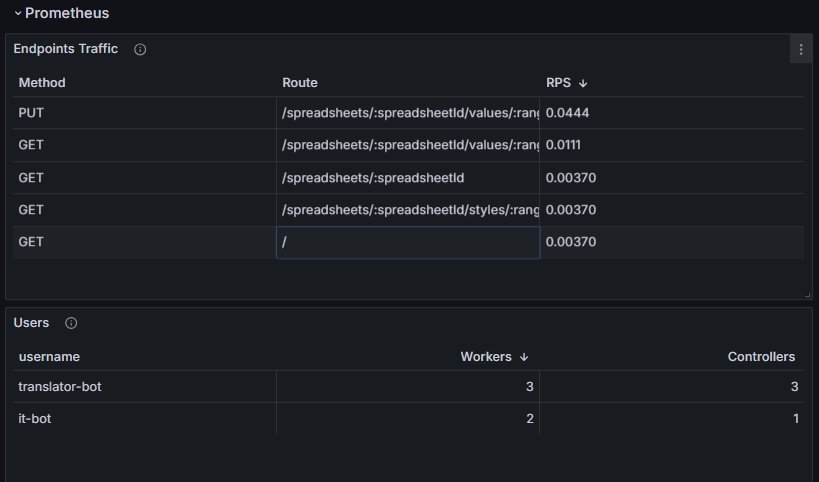Sort table by Route column header
The height and width of the screenshot is (482, 819).
pyautogui.click(x=300, y=83)
